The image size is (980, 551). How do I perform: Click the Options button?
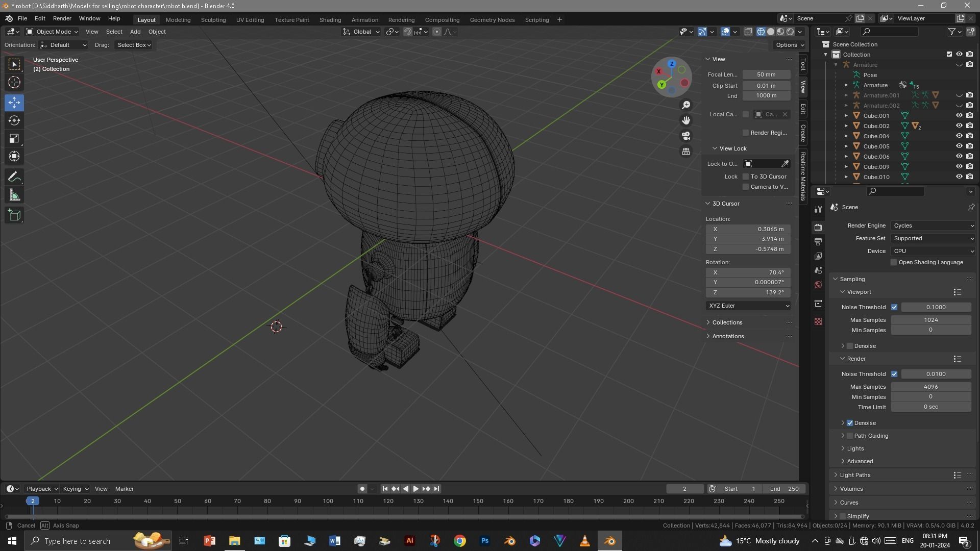tap(790, 45)
